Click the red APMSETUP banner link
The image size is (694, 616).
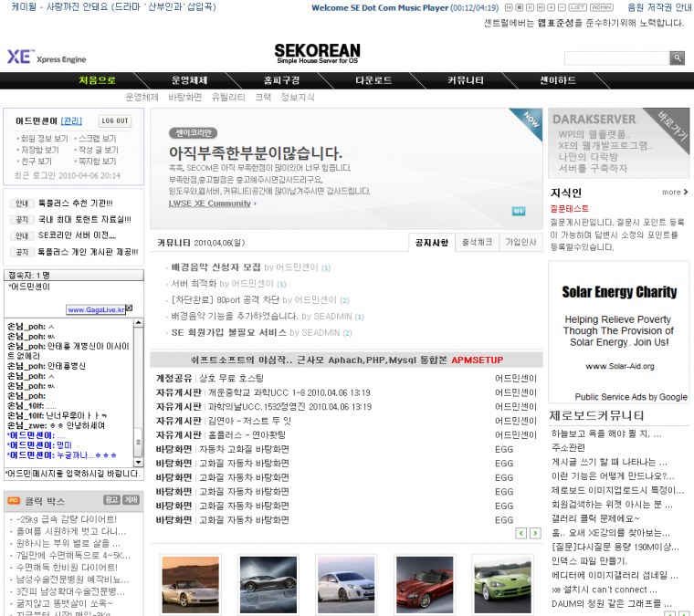(x=477, y=360)
